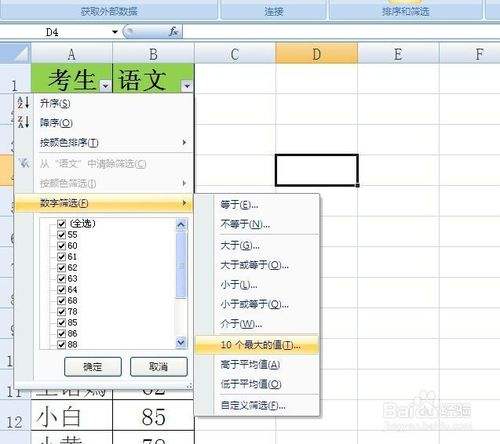Select column C header

coord(235,53)
